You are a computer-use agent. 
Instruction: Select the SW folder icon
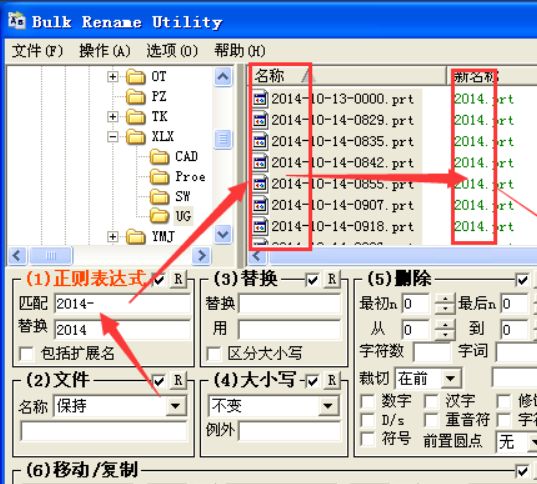click(160, 197)
